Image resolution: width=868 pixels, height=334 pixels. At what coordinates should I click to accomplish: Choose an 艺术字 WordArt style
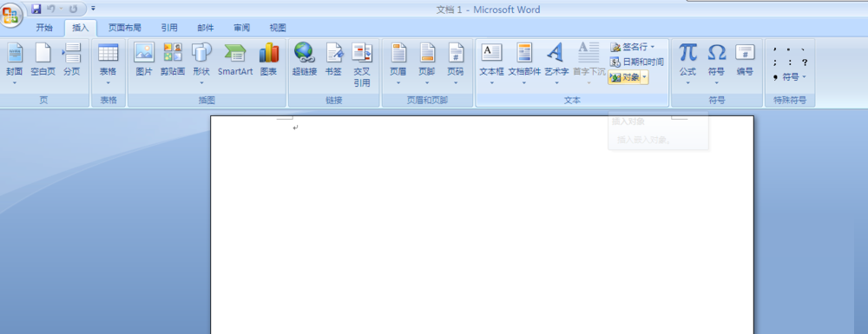(556, 64)
